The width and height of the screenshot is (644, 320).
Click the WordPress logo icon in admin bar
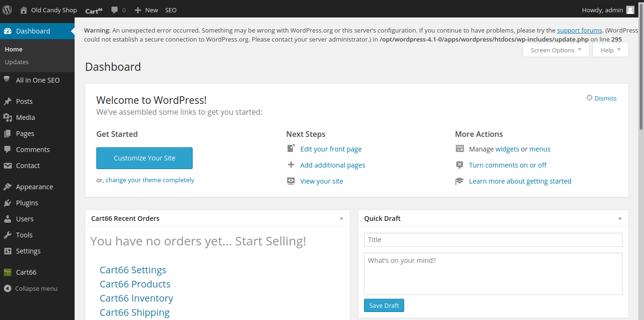pos(7,9)
